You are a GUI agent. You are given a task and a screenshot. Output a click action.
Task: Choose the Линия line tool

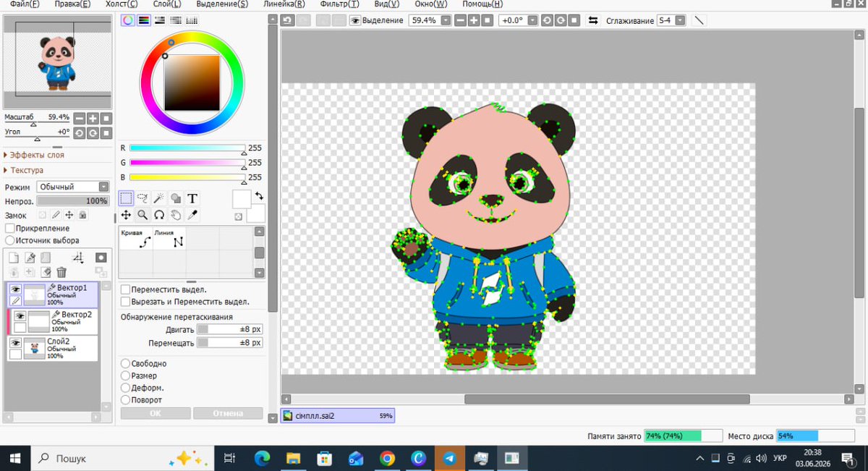click(169, 239)
